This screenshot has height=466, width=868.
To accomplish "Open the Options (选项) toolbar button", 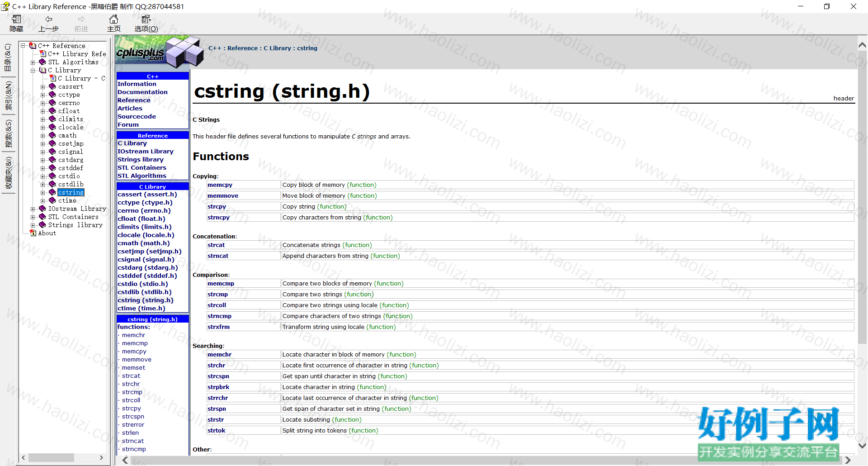I will click(x=146, y=24).
